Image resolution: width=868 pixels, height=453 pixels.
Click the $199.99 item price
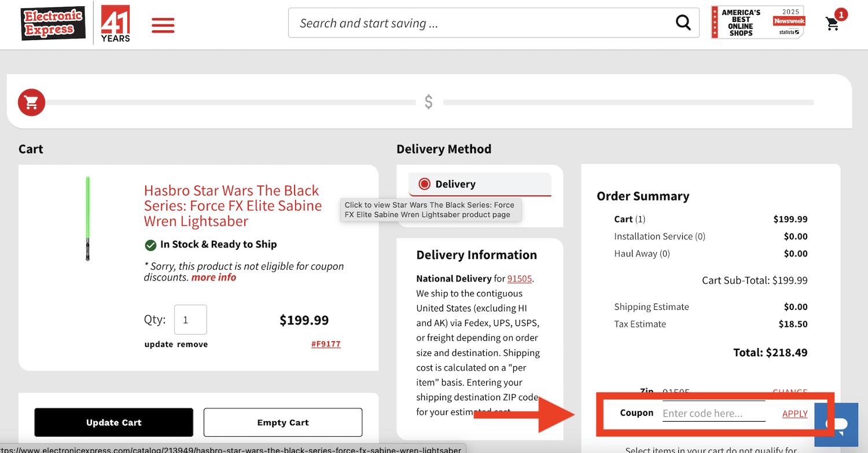tap(304, 320)
